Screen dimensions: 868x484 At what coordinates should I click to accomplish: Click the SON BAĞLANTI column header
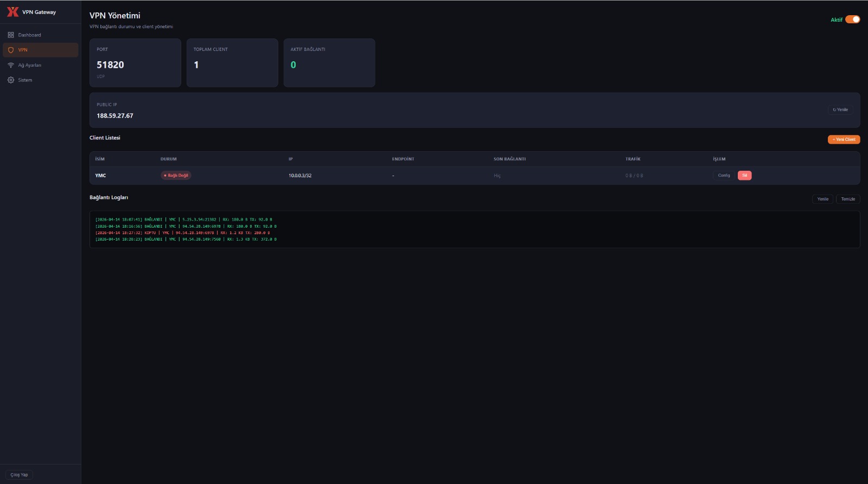509,159
